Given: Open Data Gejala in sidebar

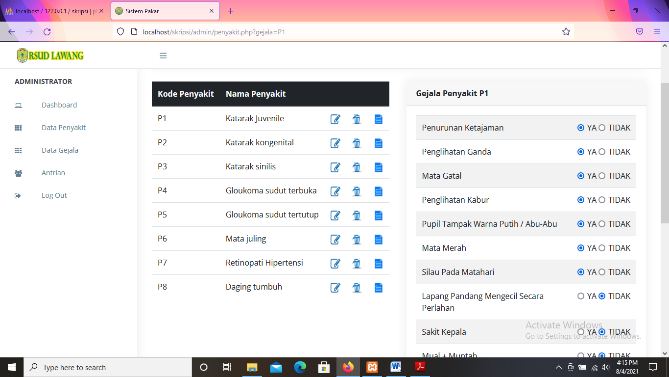Looking at the screenshot, I should coord(60,150).
